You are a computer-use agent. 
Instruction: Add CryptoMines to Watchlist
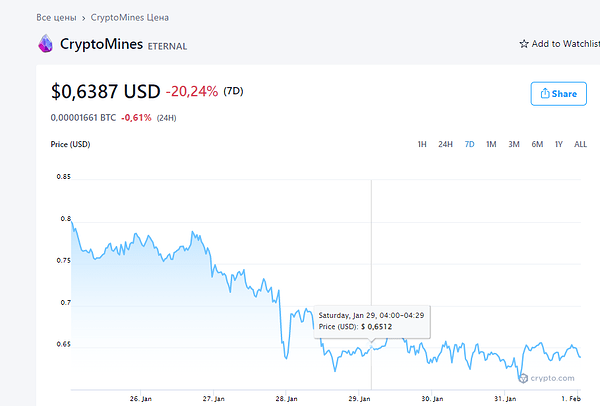[x=559, y=44]
